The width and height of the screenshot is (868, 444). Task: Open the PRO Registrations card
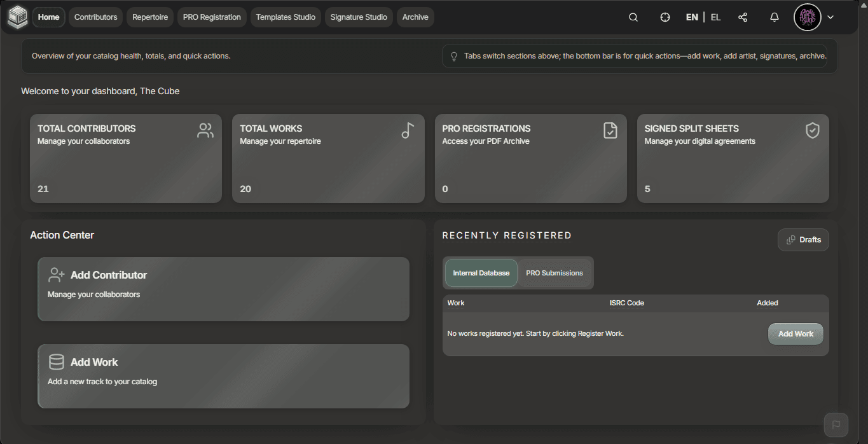531,158
